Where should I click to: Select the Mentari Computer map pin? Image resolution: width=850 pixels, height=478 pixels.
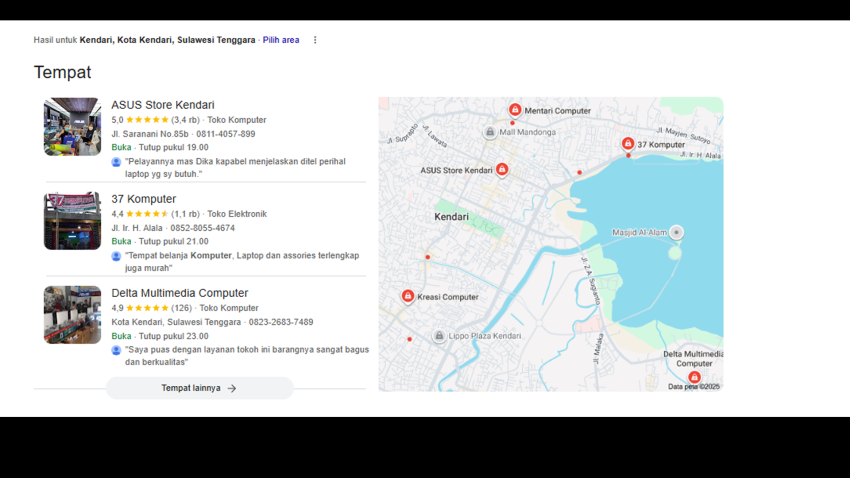coord(515,110)
